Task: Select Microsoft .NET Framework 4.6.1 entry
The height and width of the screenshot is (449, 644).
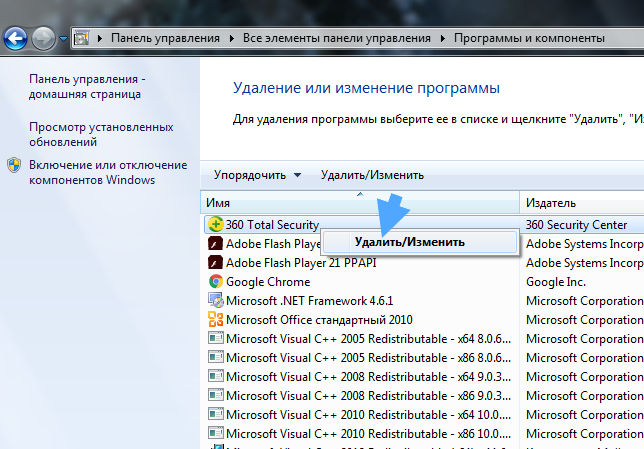Action: click(310, 301)
